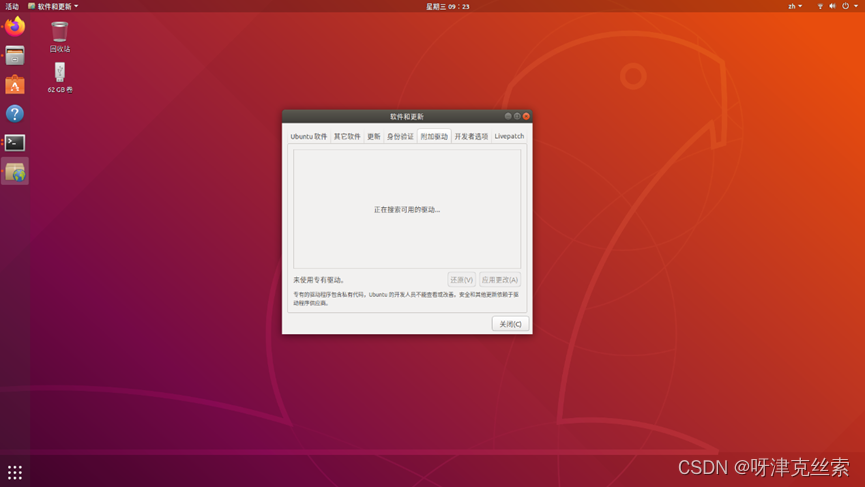Click the 软件和更新 window title bar
Screen dimensions: 865x487
[x=407, y=116]
